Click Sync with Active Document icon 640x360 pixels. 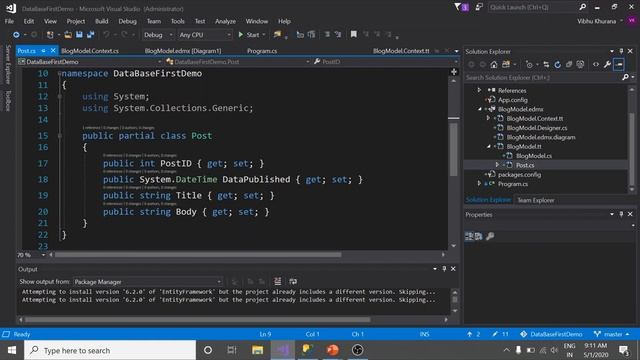[546, 64]
